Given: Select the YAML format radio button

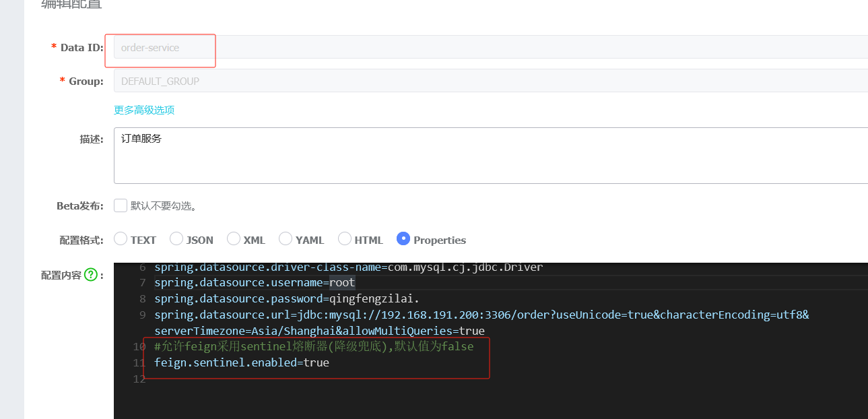Looking at the screenshot, I should (x=286, y=238).
